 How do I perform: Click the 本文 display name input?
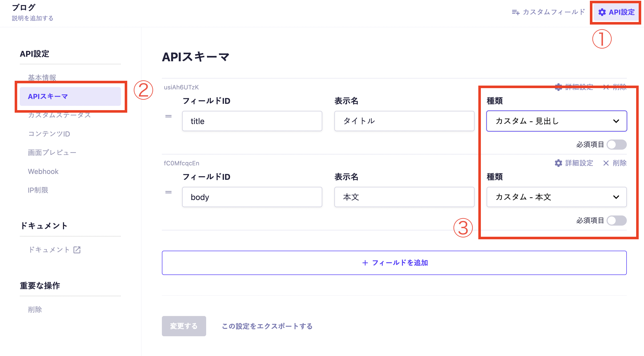[404, 197]
